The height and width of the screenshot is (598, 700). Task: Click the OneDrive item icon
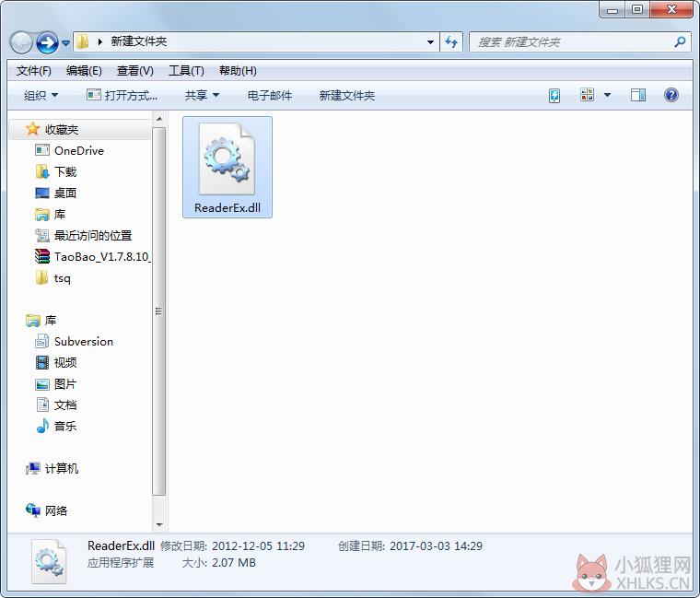point(42,150)
